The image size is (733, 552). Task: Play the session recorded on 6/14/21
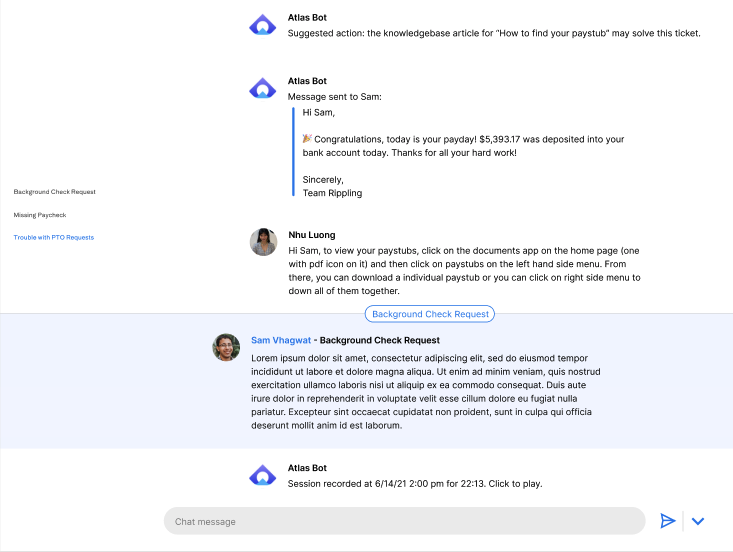[x=414, y=484]
